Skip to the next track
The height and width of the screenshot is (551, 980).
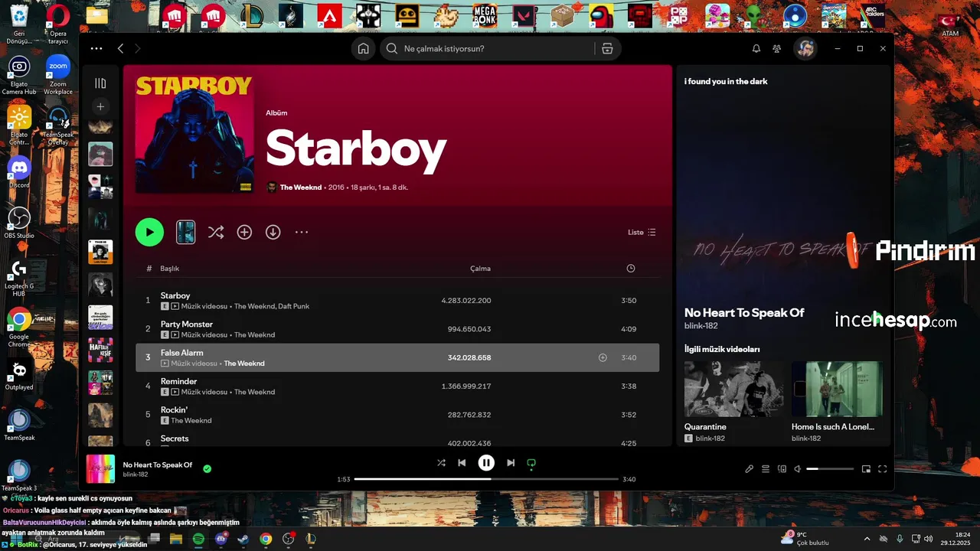(x=511, y=462)
